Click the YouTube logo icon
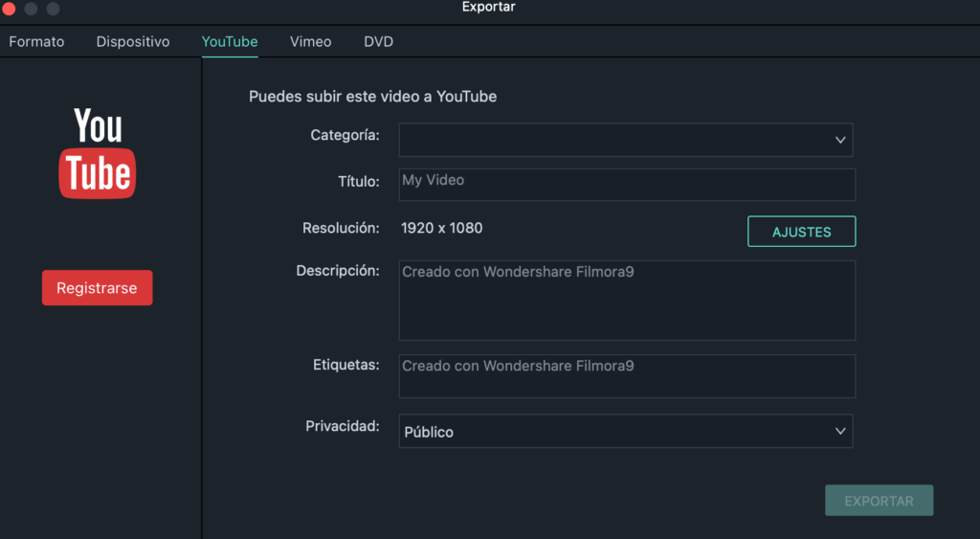The image size is (980, 539). (x=98, y=153)
